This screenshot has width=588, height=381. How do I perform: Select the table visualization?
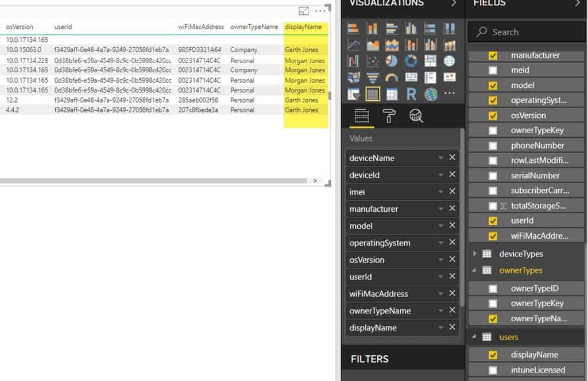372,94
